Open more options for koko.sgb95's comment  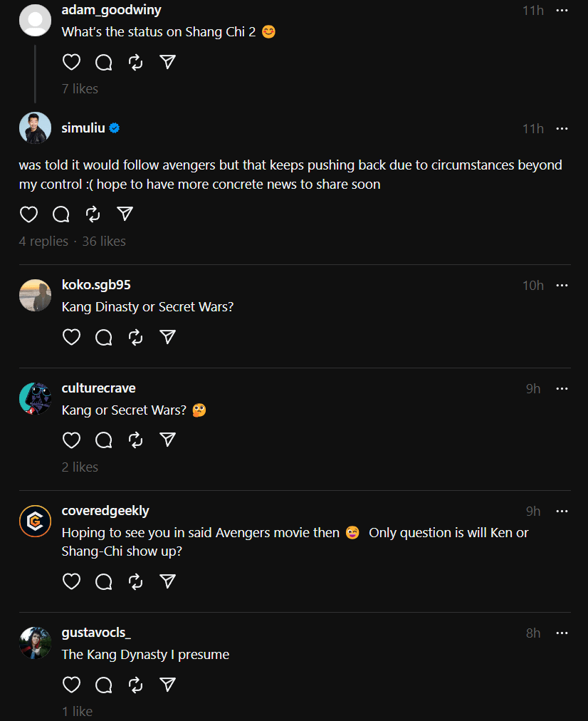coord(562,285)
